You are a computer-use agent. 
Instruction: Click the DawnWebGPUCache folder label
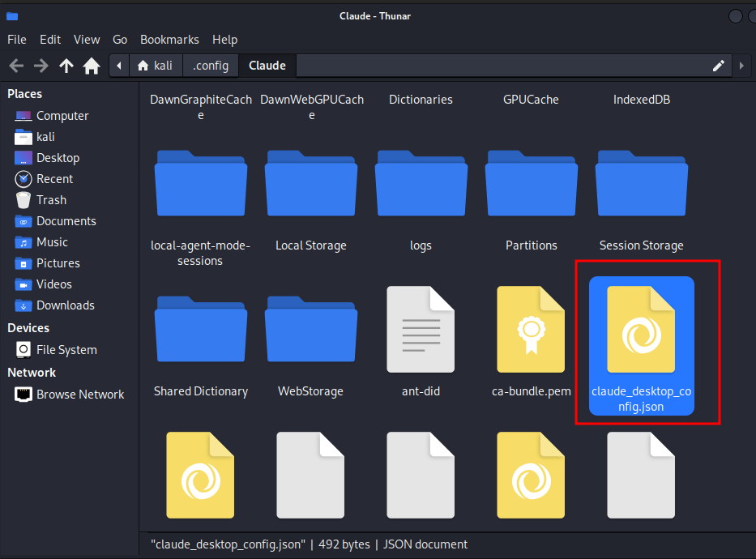click(x=311, y=107)
